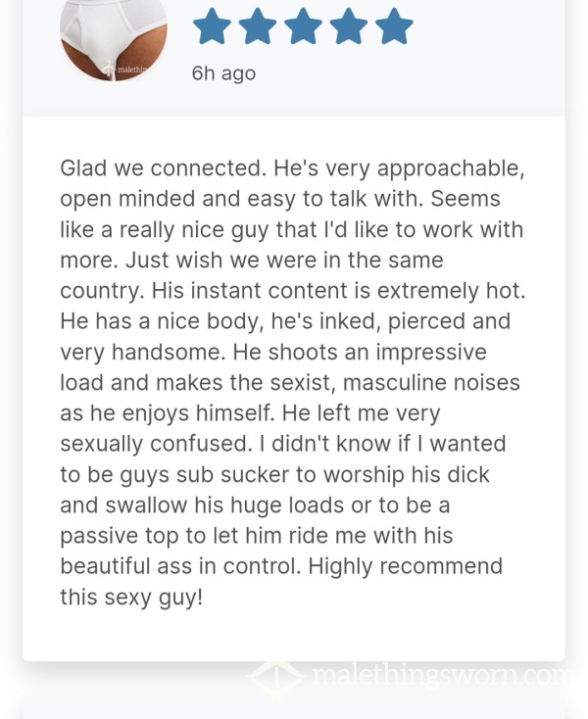Click the sentence 'Just wish we were in the same country'
This screenshot has width=588, height=719.
[x=252, y=275]
